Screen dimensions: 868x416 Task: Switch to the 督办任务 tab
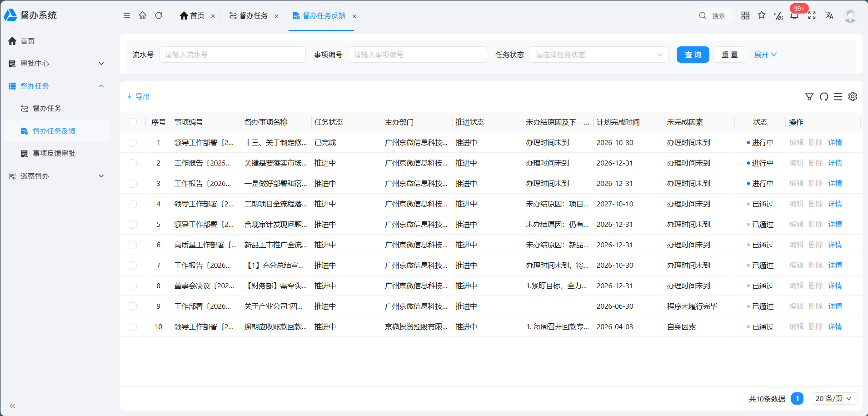pos(249,16)
